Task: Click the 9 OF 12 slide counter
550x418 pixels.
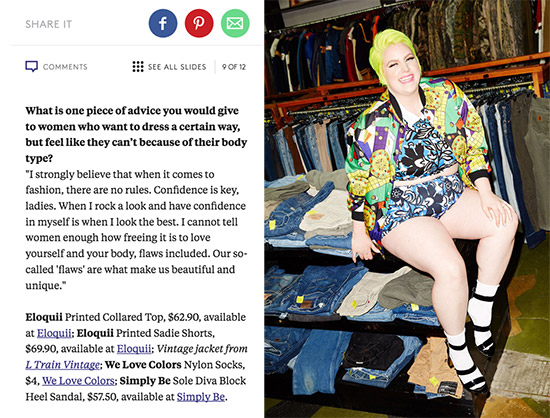Action: (x=234, y=67)
